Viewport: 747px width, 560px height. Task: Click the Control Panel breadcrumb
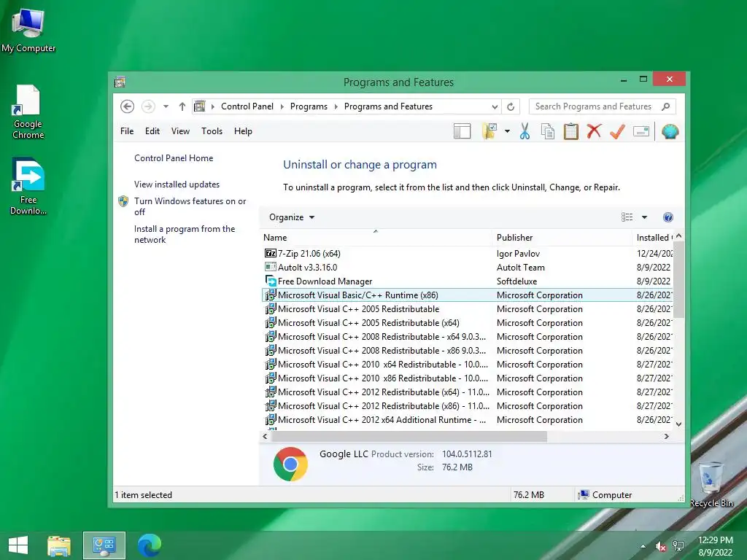(247, 106)
